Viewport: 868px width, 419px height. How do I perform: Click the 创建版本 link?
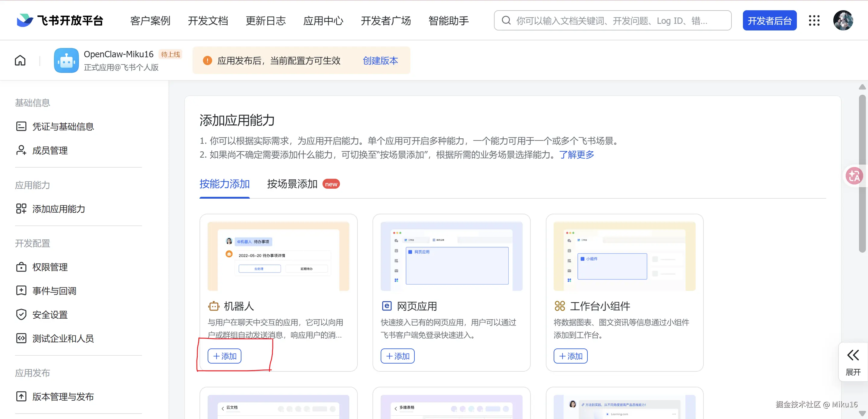pos(380,61)
